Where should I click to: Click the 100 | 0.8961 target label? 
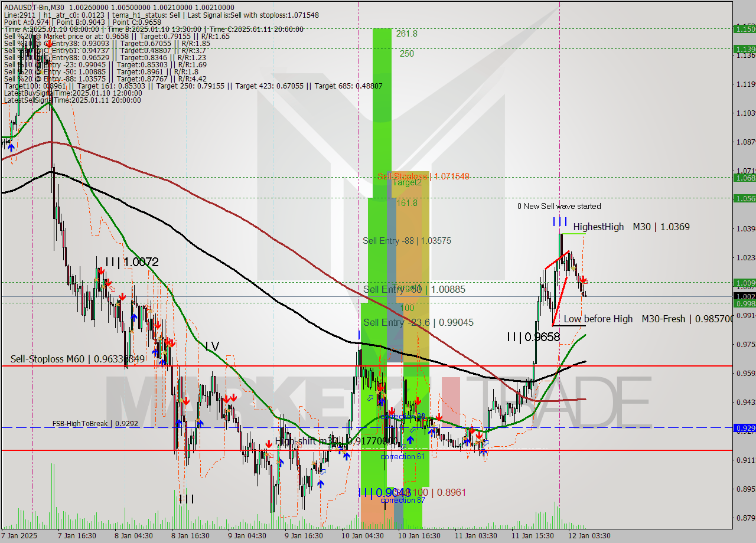441,492
